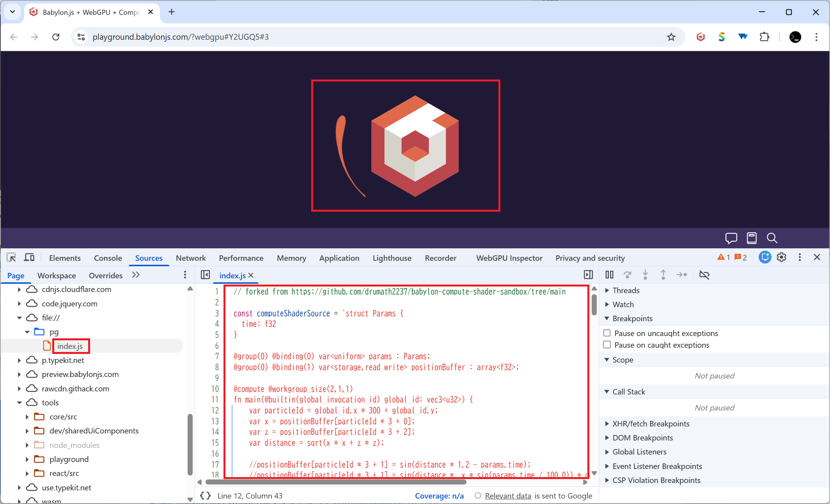Enable Pause on caught exceptions
Screen dimensions: 830x504
(607, 345)
